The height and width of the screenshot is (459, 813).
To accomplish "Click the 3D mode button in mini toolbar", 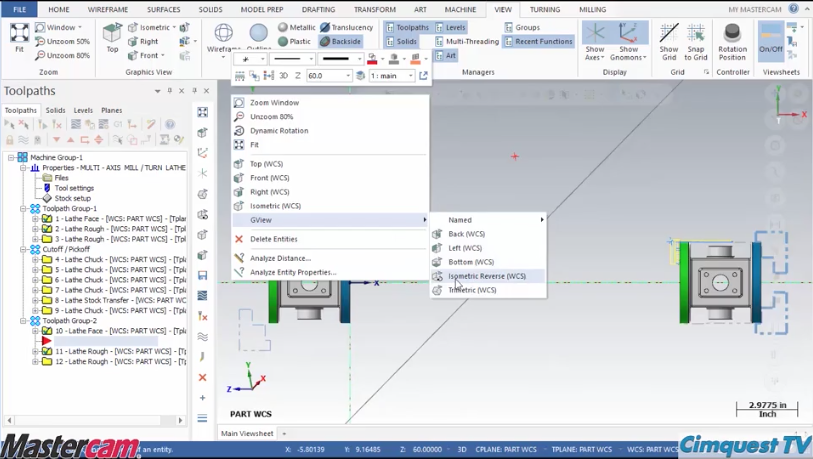I will [283, 76].
